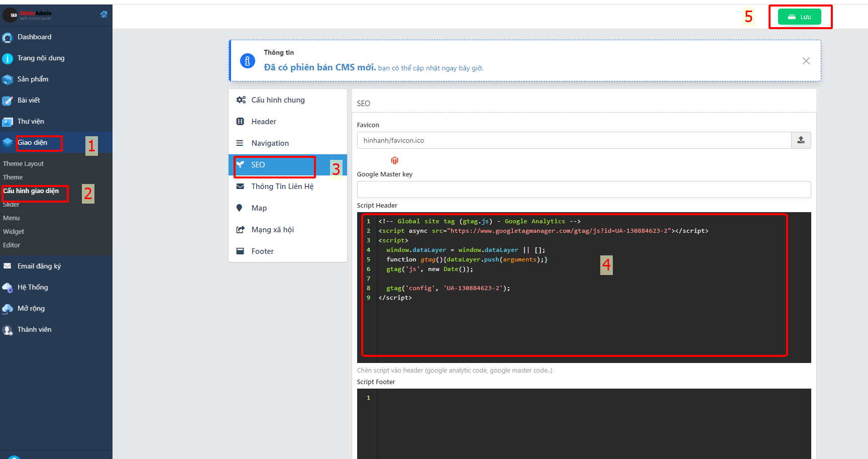This screenshot has width=868, height=459.
Task: Click the SkidoAdmin logo
Action: (28, 15)
